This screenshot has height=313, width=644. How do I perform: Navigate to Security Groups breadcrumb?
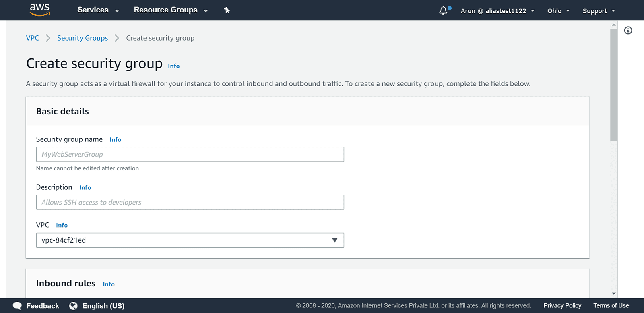click(x=83, y=38)
